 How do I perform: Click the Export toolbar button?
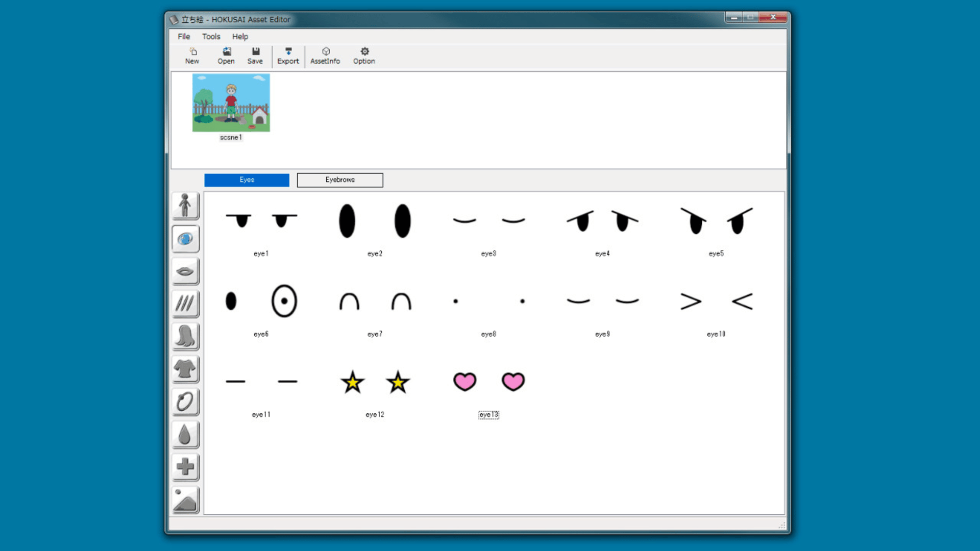288,56
